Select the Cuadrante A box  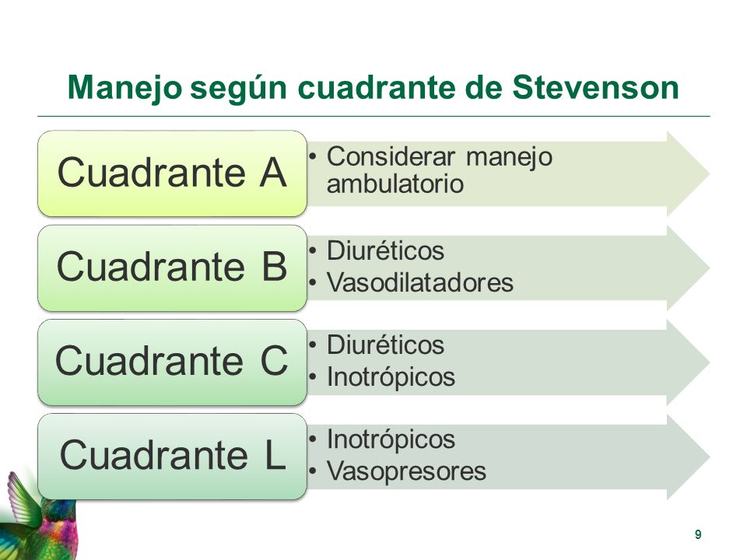click(x=172, y=173)
